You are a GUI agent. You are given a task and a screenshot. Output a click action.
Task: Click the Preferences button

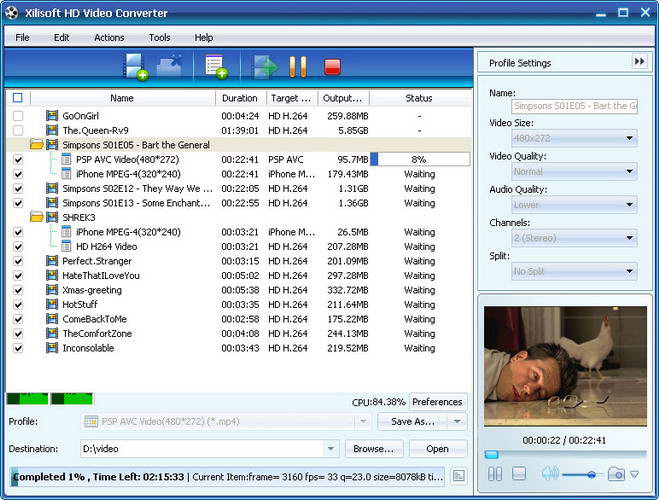pos(437,402)
